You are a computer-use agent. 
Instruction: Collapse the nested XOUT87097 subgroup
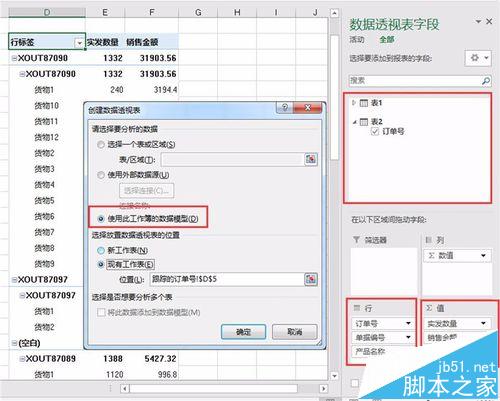(22, 295)
